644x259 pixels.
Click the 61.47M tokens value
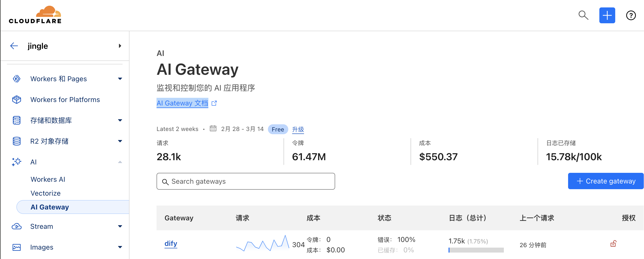pyautogui.click(x=309, y=157)
